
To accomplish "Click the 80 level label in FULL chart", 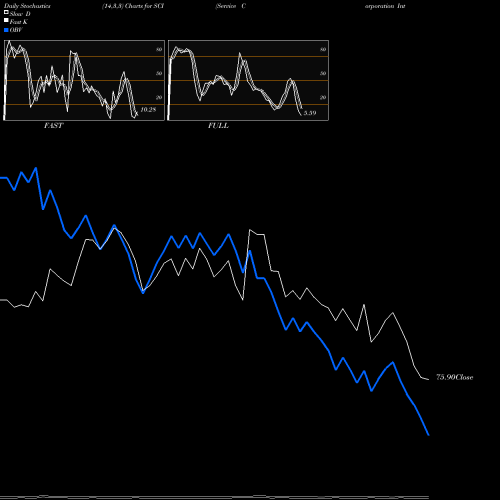I will pyautogui.click(x=323, y=50).
